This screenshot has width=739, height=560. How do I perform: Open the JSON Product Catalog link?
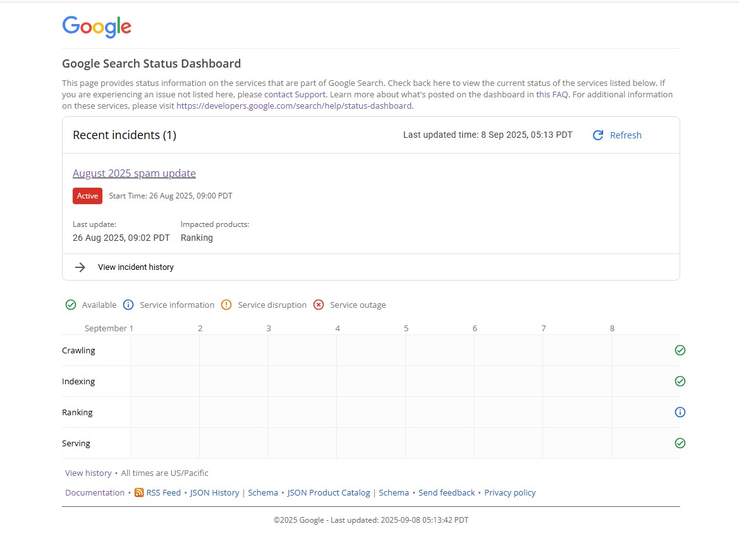pos(329,492)
